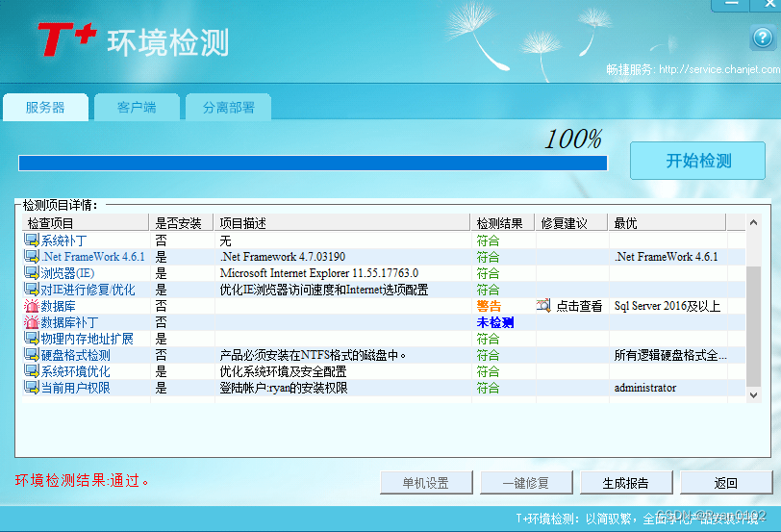Select the .Net FrameWork 4.6.1 item name
The height and width of the screenshot is (532, 781).
[93, 257]
